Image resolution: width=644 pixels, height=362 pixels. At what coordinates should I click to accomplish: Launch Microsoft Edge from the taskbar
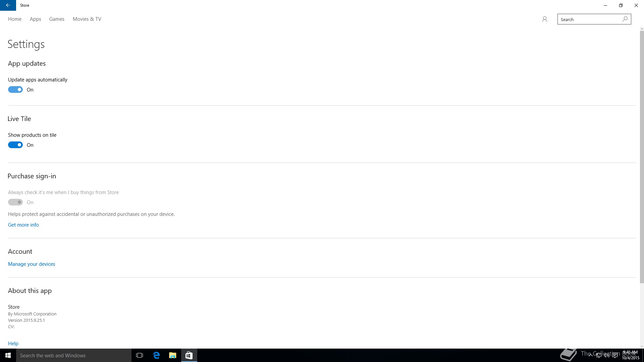(156, 355)
